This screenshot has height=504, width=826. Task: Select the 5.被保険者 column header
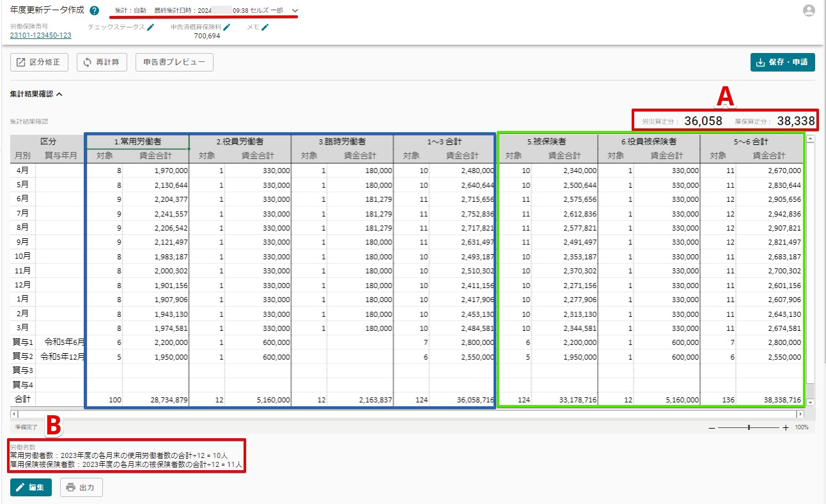(x=547, y=142)
